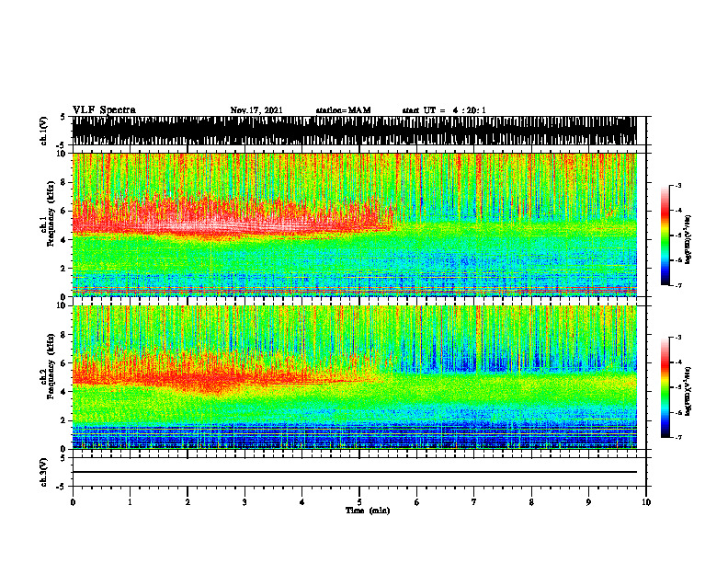Click the "2" tick on the time axis
This screenshot has width=728, height=563.
click(188, 502)
